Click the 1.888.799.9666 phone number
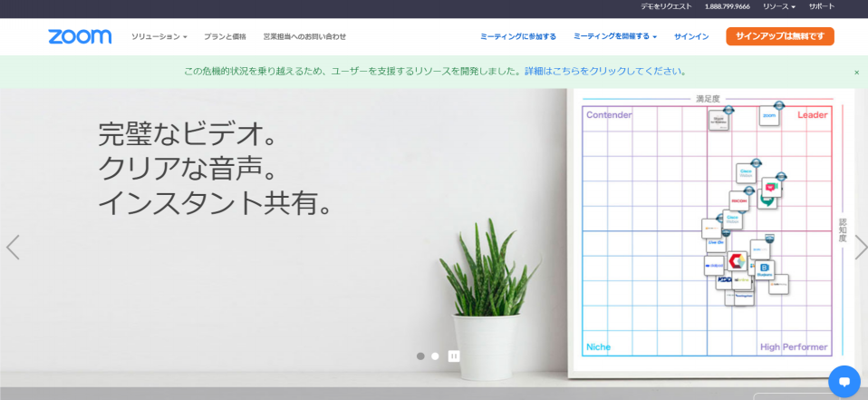Viewport: 868px width, 400px height. [728, 6]
